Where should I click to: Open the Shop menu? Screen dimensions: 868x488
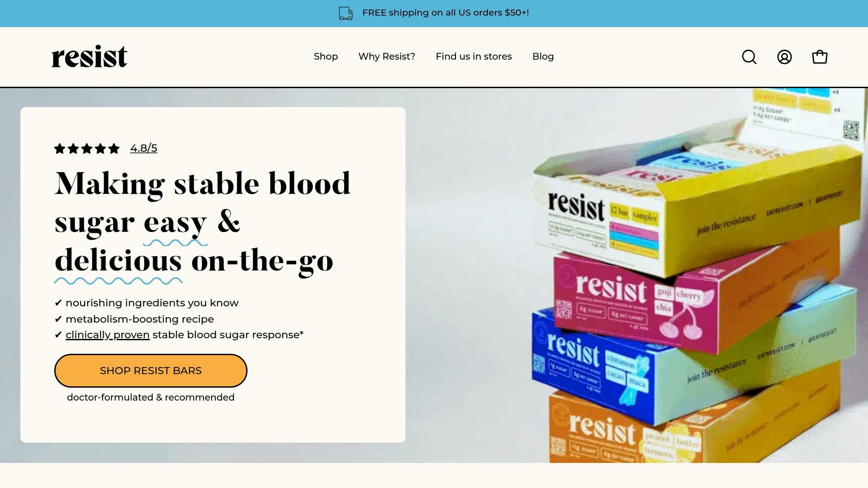tap(325, 56)
